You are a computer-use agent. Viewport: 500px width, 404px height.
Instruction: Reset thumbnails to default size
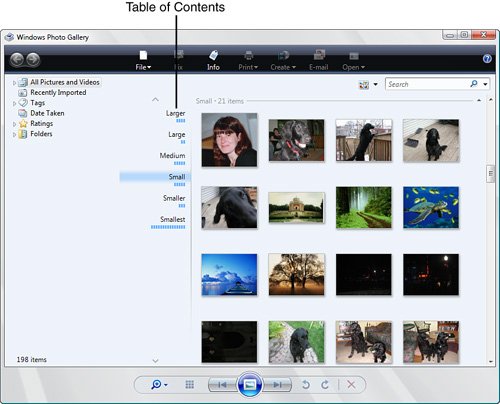pos(189,385)
